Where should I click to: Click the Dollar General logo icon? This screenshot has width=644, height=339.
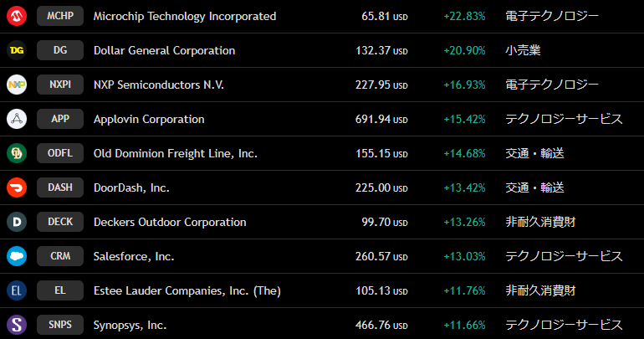point(17,50)
